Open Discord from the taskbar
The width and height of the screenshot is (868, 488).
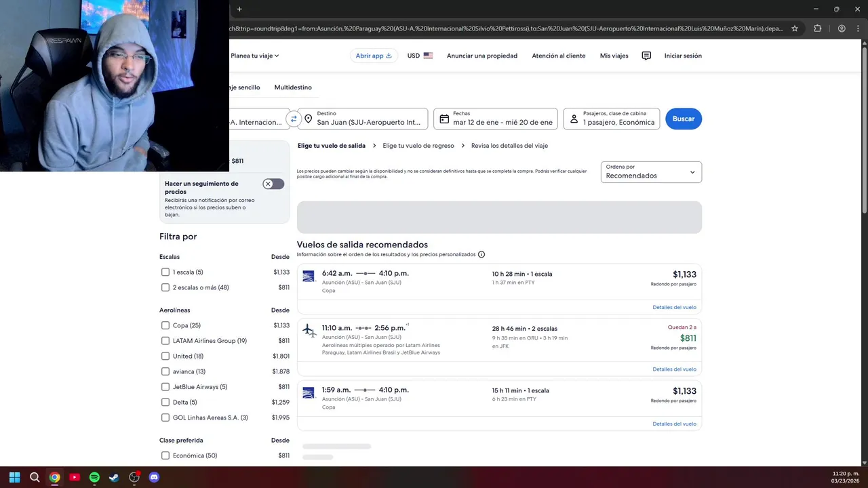[154, 477]
